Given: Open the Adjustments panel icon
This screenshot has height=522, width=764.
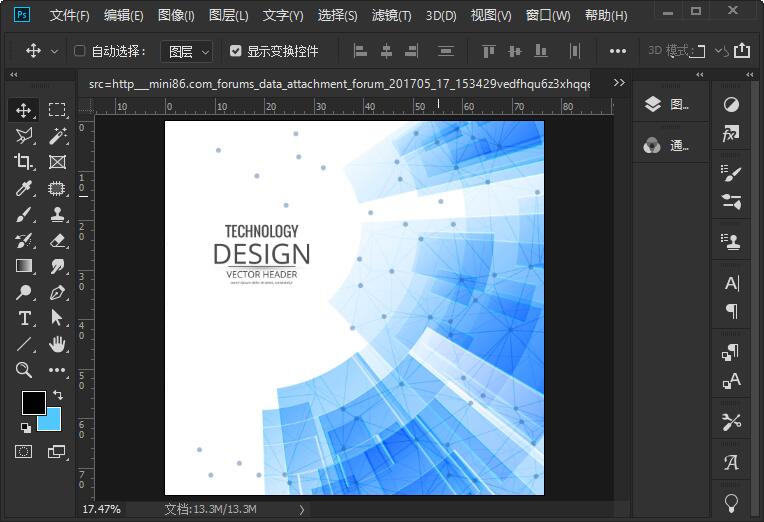Looking at the screenshot, I should [x=731, y=104].
